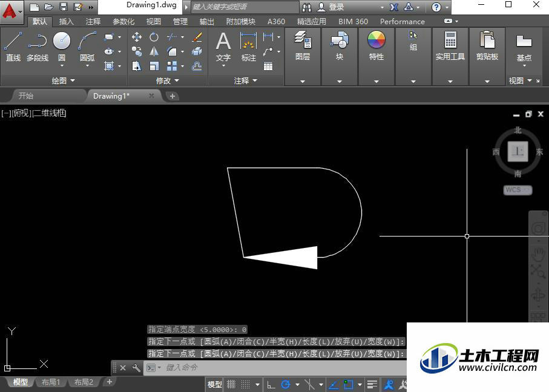Toggle annotation visibility in status bar
This screenshot has height=392, width=549.
click(389, 384)
